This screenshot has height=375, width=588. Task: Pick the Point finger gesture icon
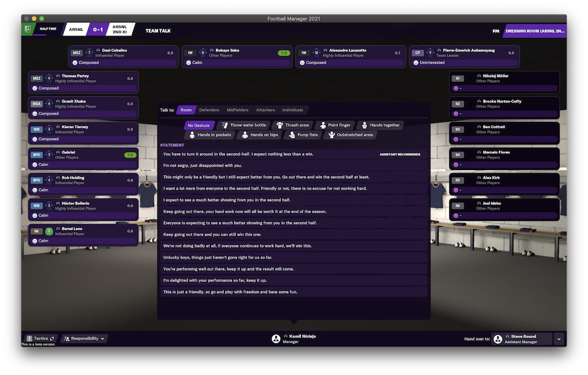[323, 125]
